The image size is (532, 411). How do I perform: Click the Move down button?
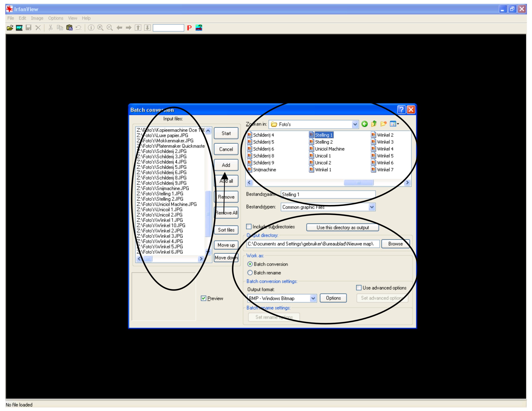pos(226,258)
